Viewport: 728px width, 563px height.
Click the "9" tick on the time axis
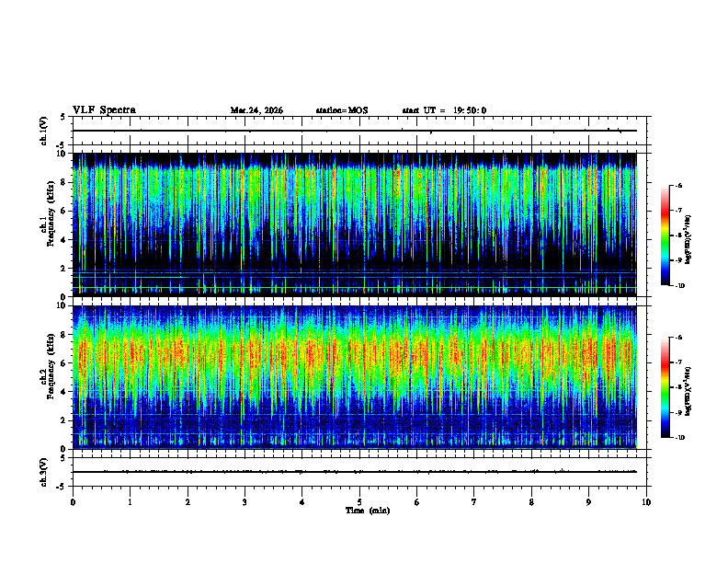pos(588,502)
